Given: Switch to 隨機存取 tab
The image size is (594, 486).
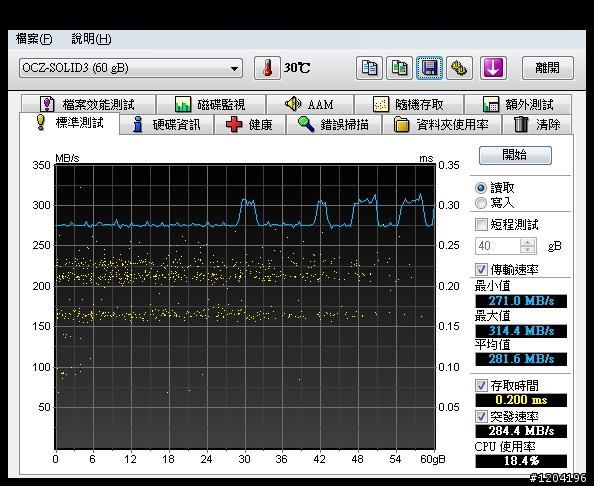Looking at the screenshot, I should click(409, 104).
